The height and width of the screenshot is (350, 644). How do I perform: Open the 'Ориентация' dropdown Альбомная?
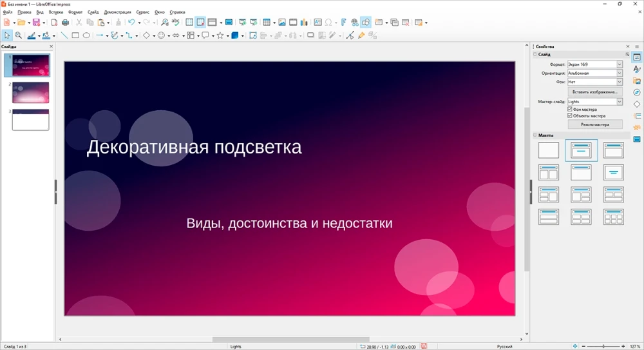pyautogui.click(x=594, y=73)
